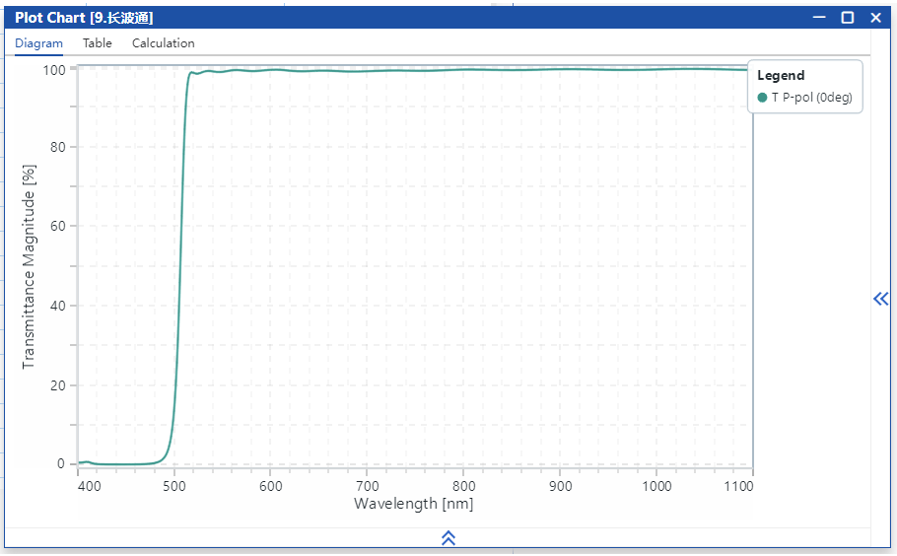Click the 500 tick on wavelength axis
The image size is (897, 556).
point(174,486)
